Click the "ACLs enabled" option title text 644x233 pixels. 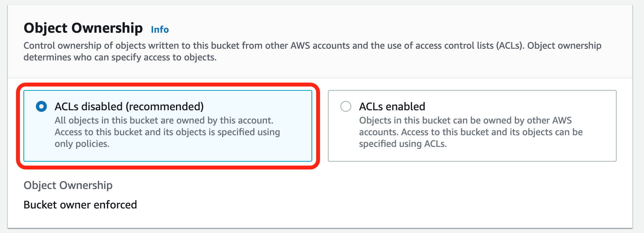[x=392, y=106]
